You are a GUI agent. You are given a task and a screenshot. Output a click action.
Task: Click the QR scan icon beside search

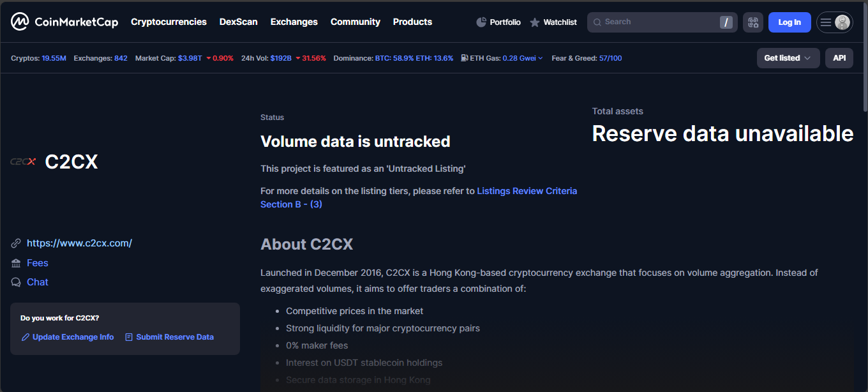[753, 22]
